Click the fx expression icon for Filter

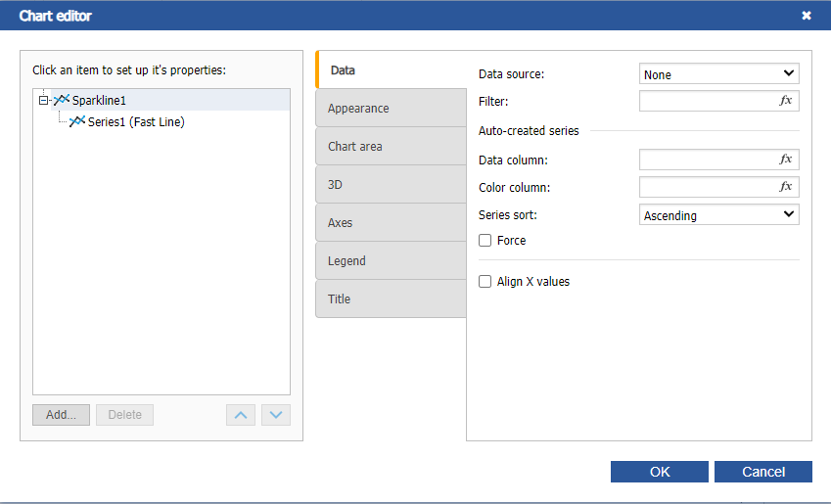point(785,101)
